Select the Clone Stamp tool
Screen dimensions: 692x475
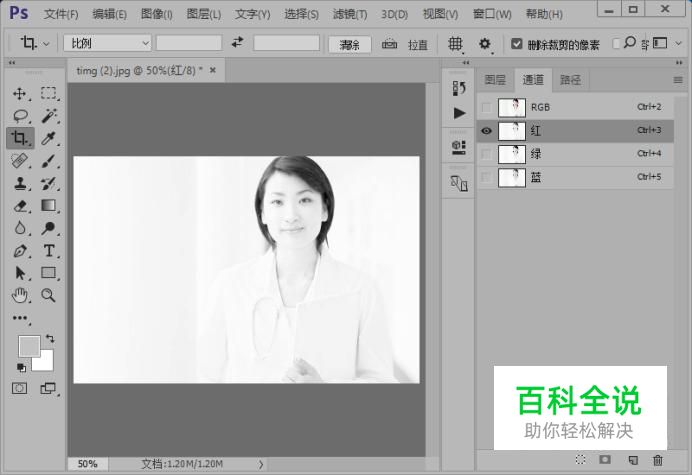(x=20, y=183)
